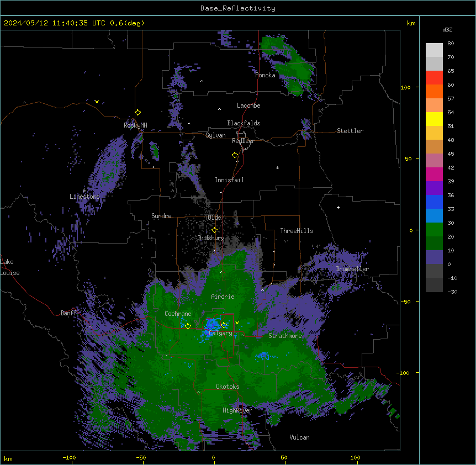Click the Drumheller city label
The height and width of the screenshot is (465, 476).
352,269
